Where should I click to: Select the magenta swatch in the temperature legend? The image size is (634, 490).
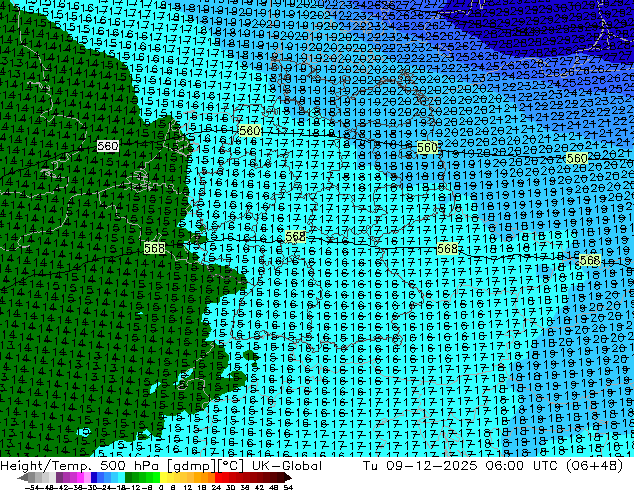point(80,477)
